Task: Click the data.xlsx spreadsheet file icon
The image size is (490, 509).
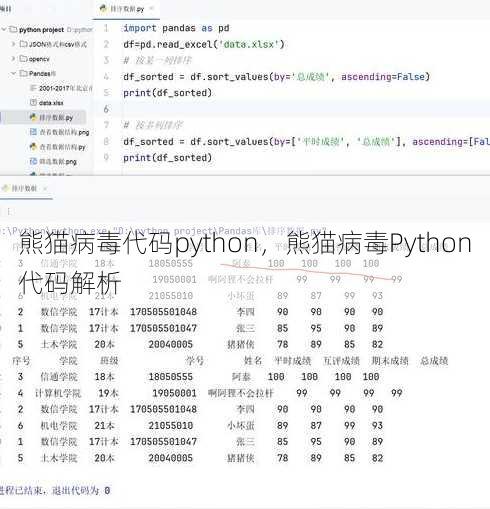Action: pyautogui.click(x=33, y=102)
